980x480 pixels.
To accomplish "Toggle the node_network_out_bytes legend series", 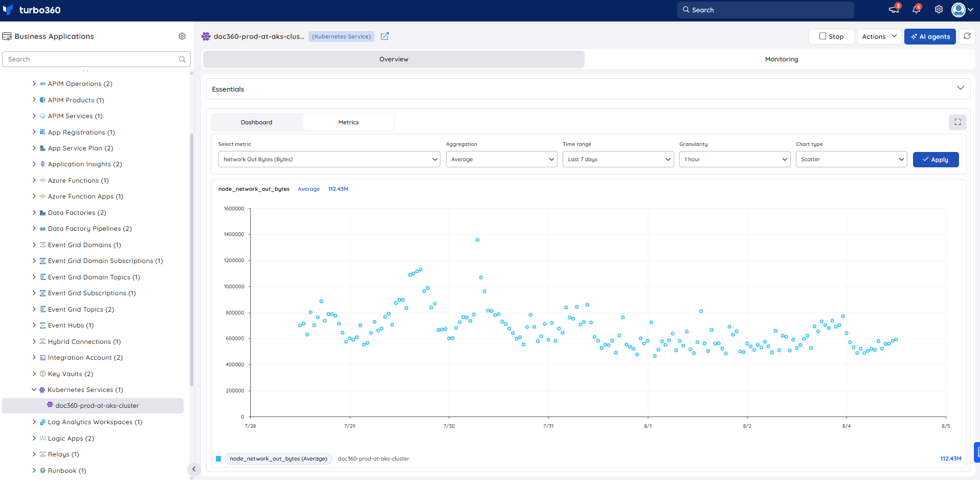I will [x=278, y=459].
